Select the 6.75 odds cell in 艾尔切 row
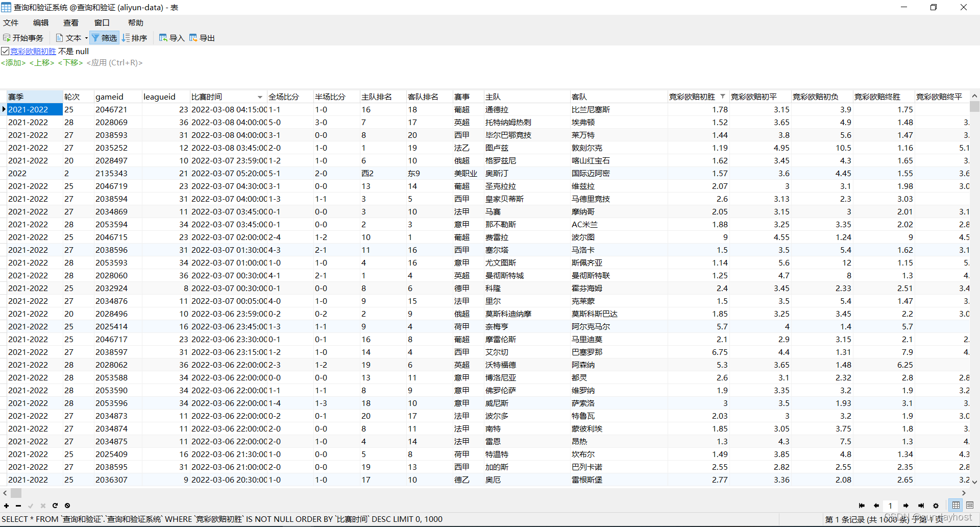The image size is (980, 527). 698,352
